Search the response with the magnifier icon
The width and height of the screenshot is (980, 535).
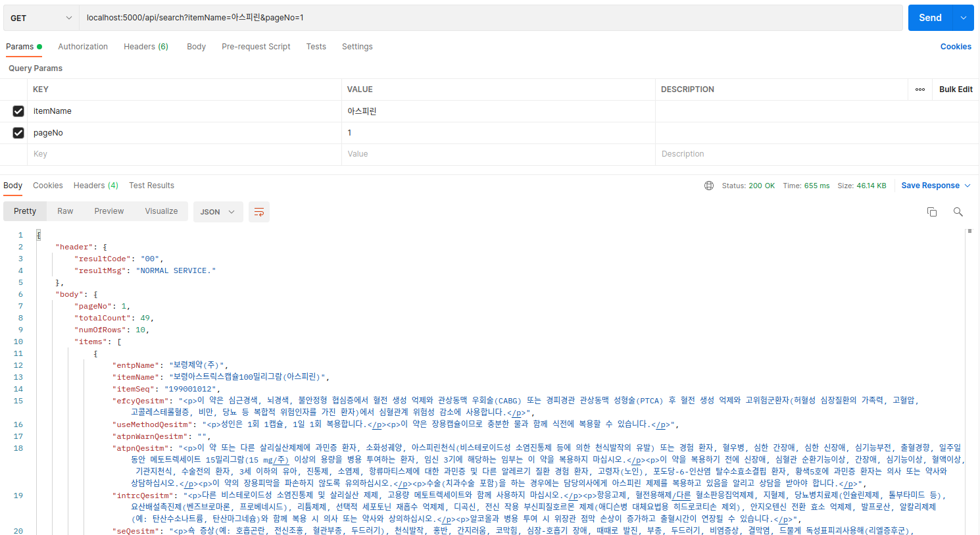tap(958, 212)
